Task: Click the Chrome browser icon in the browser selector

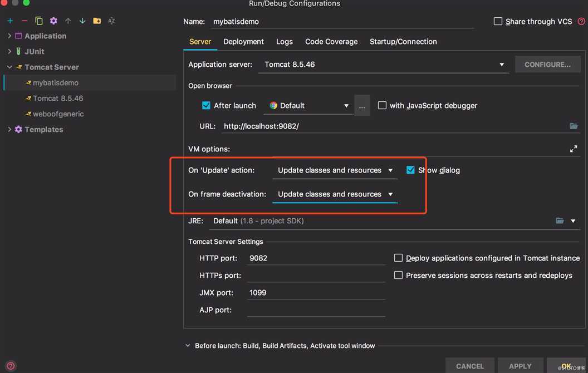Action: 273,105
